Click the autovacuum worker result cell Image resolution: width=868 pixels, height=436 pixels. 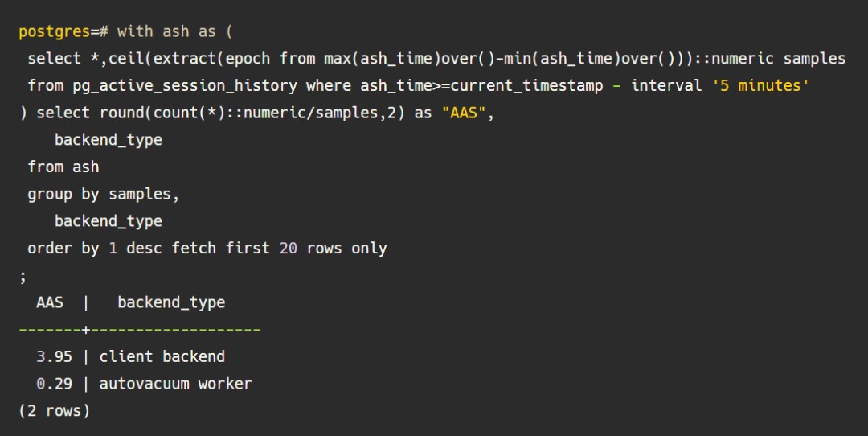[x=175, y=384]
